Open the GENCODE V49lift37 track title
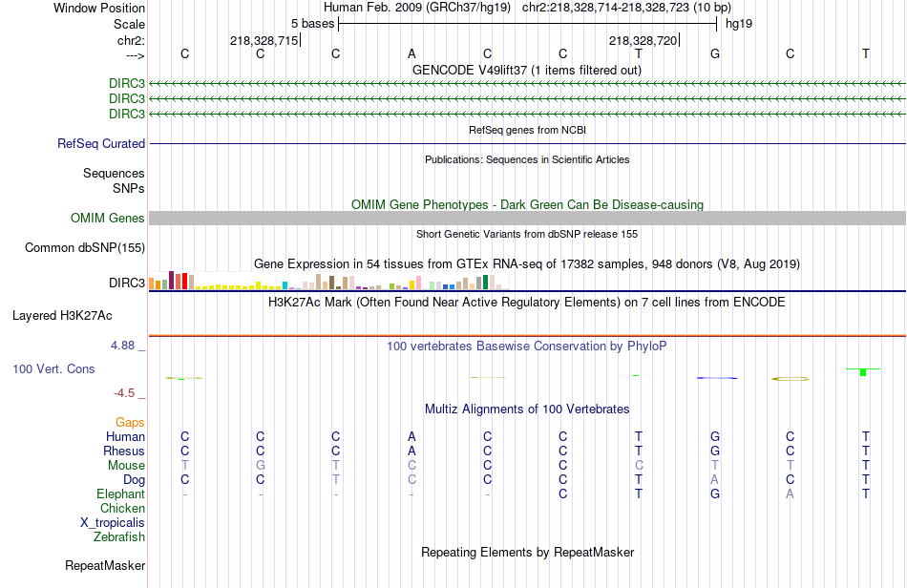 tap(527, 70)
